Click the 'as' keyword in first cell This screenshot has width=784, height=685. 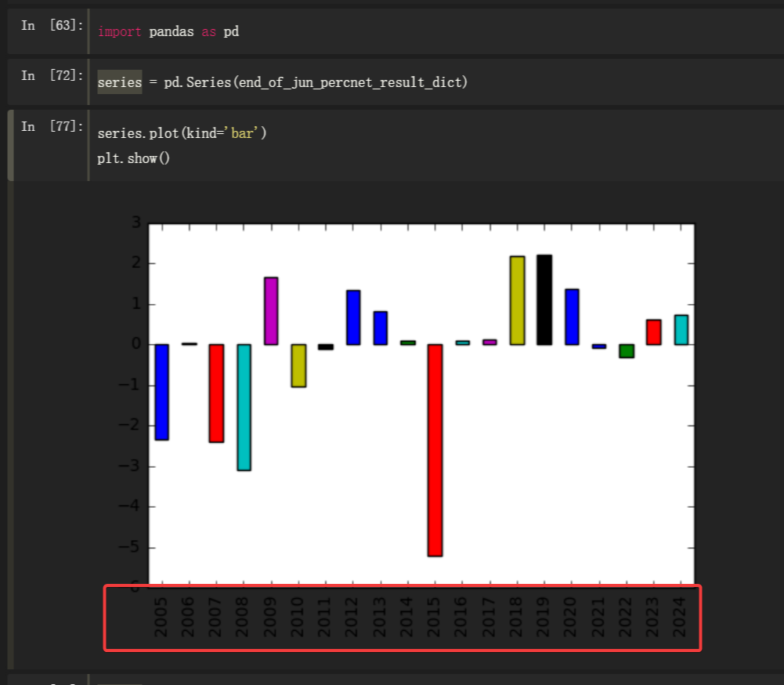209,31
